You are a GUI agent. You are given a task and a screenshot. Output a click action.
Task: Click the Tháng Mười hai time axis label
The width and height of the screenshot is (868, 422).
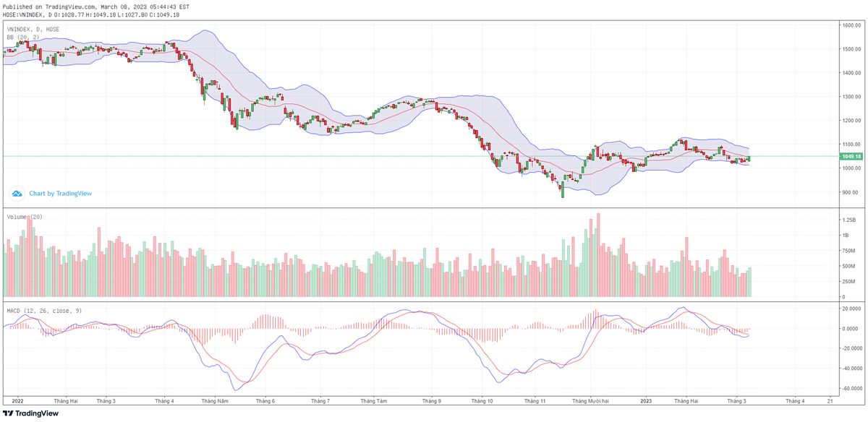click(591, 400)
